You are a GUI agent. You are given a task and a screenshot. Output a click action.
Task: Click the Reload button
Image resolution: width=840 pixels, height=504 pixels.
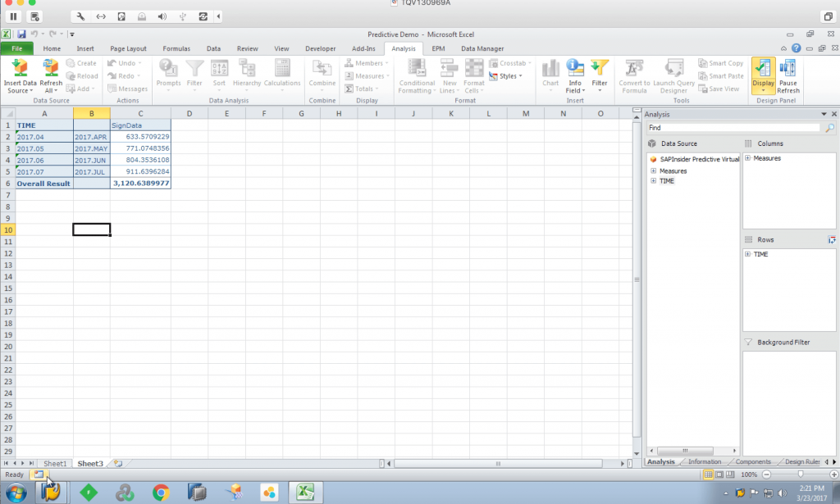(82, 76)
